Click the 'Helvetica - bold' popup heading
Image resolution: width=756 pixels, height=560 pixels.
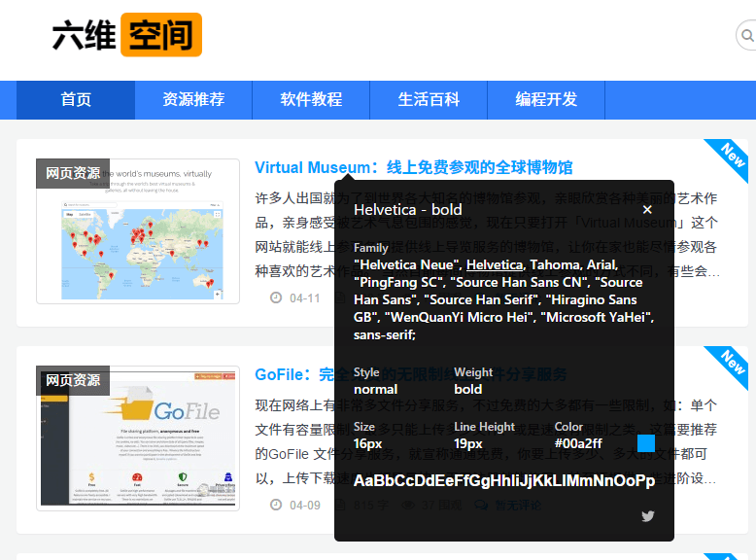pos(408,210)
